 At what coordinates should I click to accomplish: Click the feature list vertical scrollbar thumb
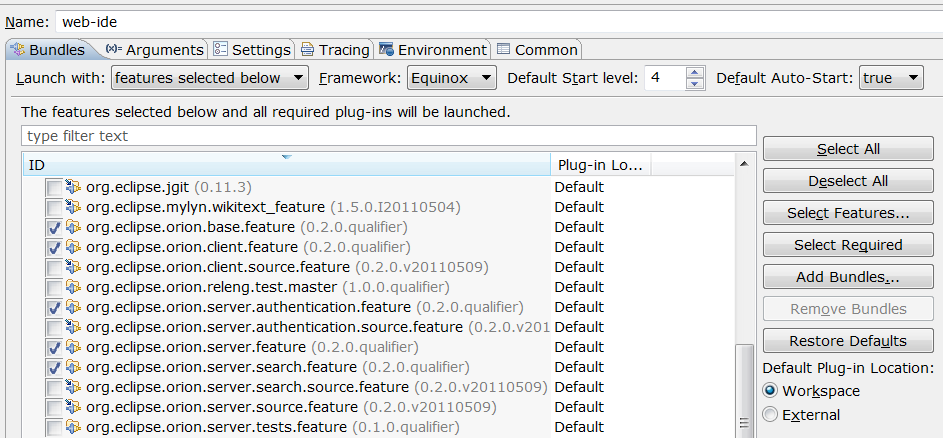(745, 390)
